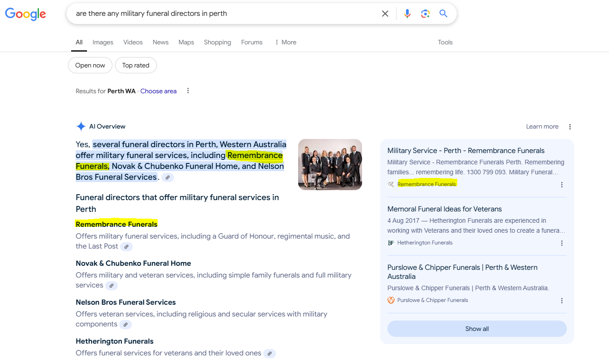Open link chip after "military components"
Image resolution: width=609 pixels, height=364 pixels.
click(x=126, y=325)
